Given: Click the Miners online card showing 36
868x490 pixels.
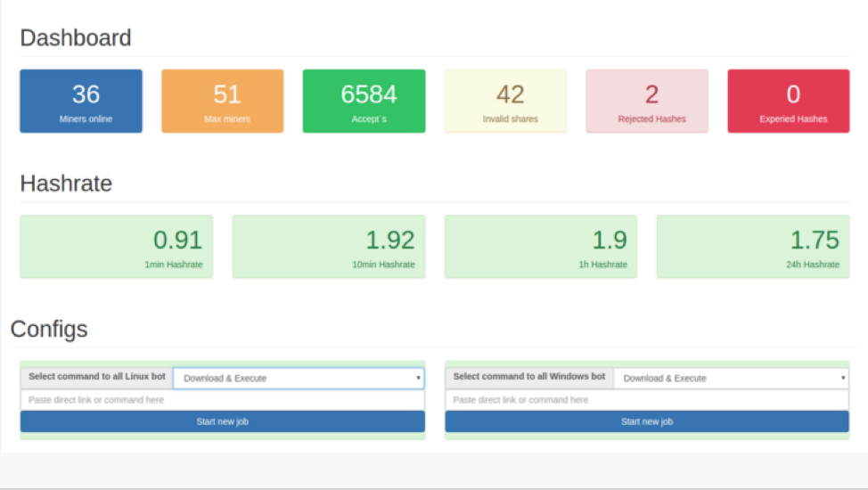Looking at the screenshot, I should [81, 101].
